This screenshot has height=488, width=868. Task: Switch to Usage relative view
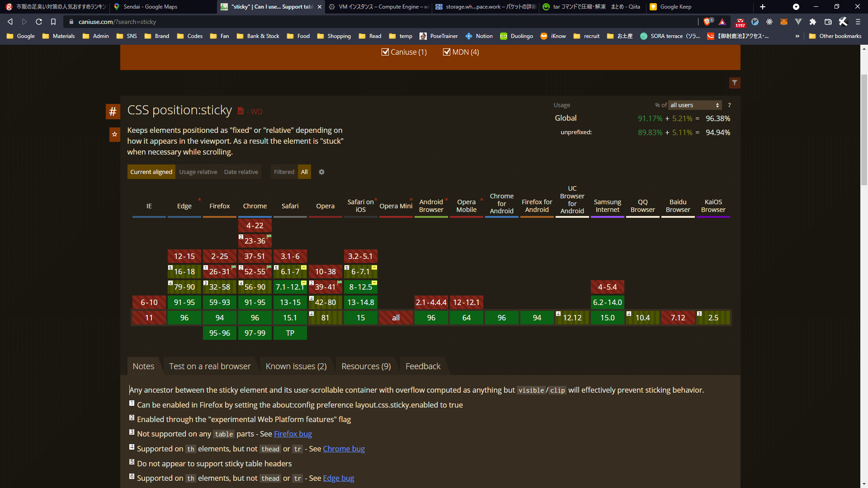pyautogui.click(x=198, y=172)
